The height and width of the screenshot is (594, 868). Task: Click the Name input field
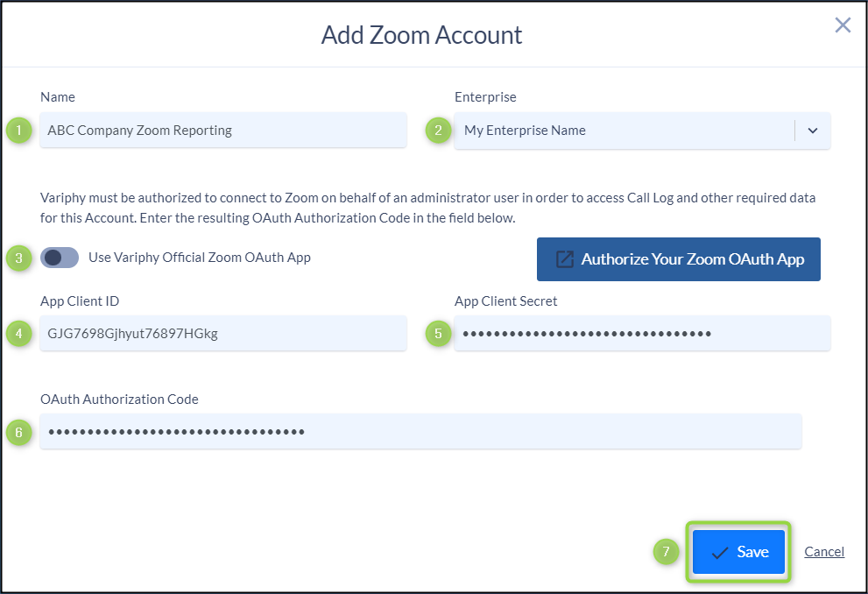[223, 130]
